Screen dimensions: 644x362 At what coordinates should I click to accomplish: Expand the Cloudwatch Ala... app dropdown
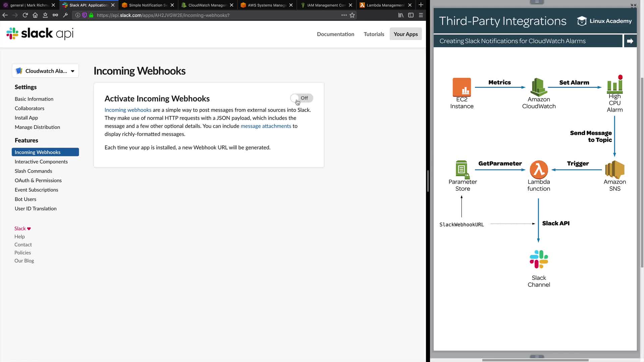point(45,71)
